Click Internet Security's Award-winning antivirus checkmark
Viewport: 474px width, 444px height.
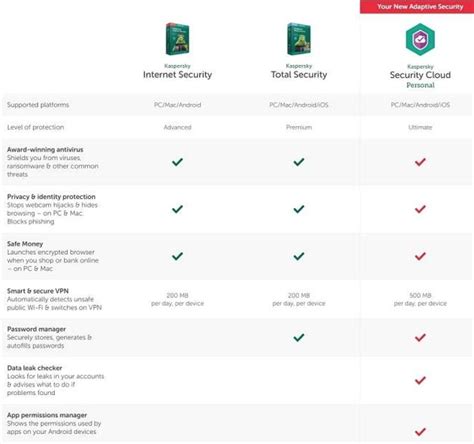pyautogui.click(x=177, y=162)
